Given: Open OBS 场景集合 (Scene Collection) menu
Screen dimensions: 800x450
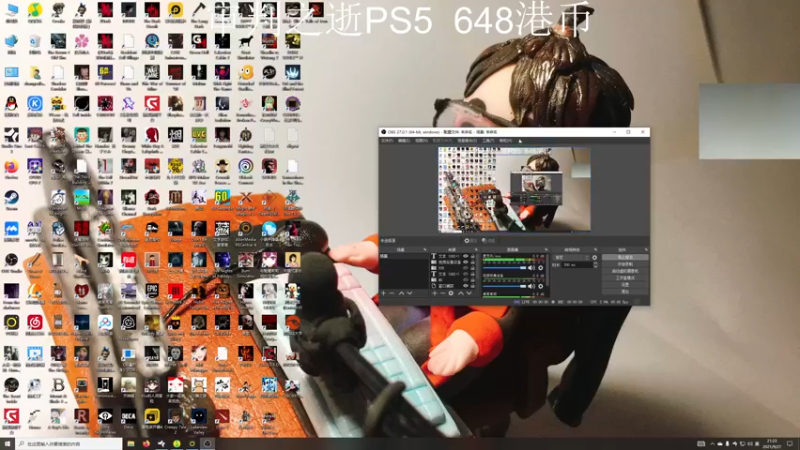Looking at the screenshot, I should coord(467,140).
